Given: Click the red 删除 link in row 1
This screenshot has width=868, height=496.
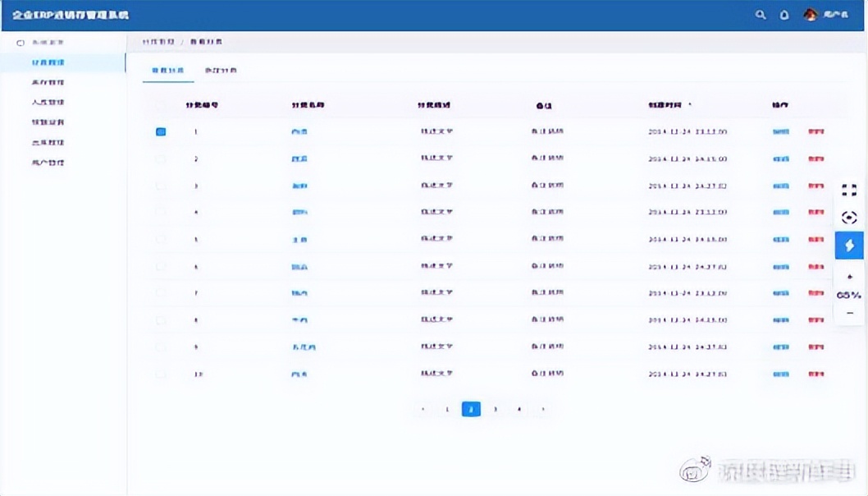Looking at the screenshot, I should pos(815,131).
